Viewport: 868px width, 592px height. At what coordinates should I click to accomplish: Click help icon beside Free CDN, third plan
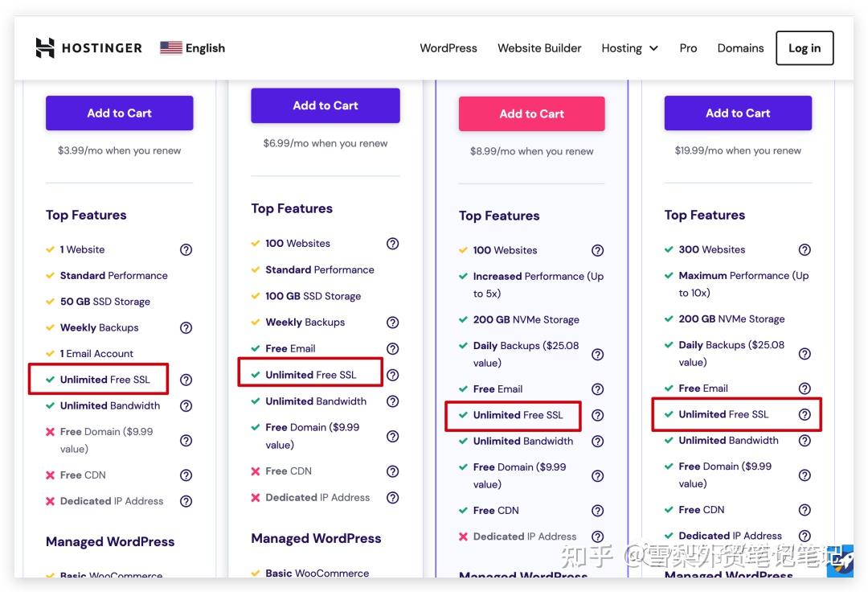coord(597,511)
